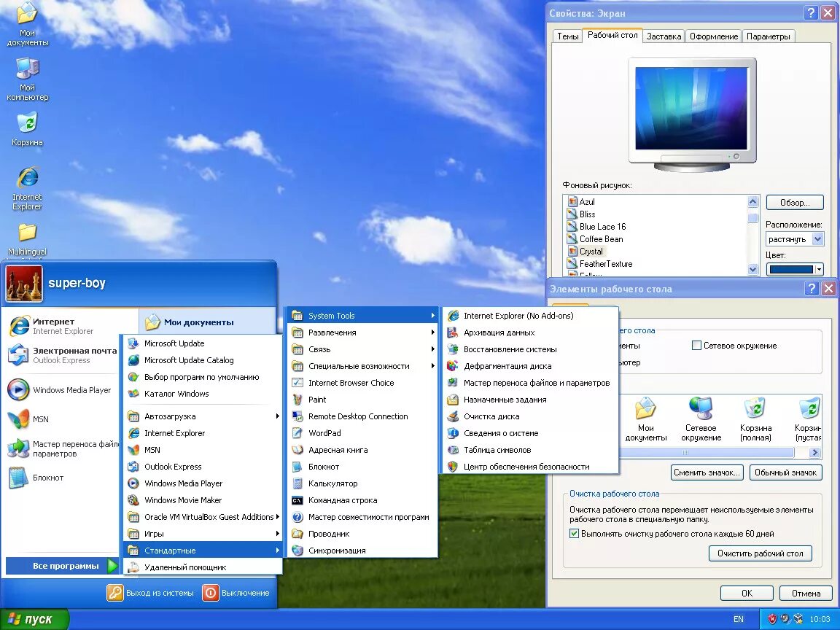This screenshot has width=840, height=630.
Task: Click Обзор... button
Action: [x=795, y=203]
